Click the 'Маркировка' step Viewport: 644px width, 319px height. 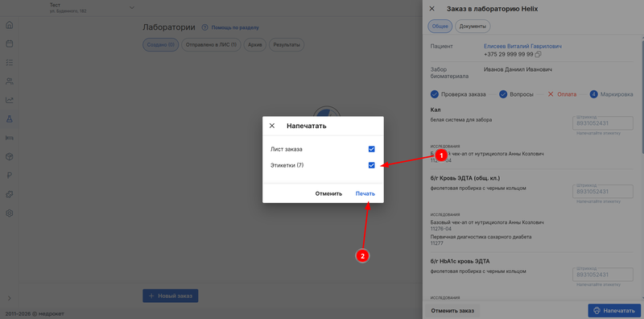611,94
